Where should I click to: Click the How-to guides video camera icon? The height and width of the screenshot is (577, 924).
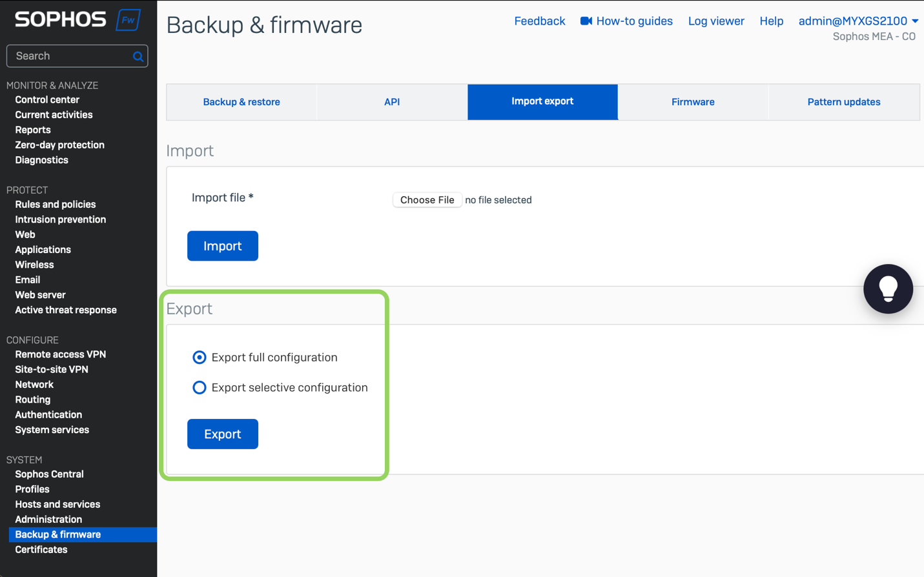tap(586, 21)
